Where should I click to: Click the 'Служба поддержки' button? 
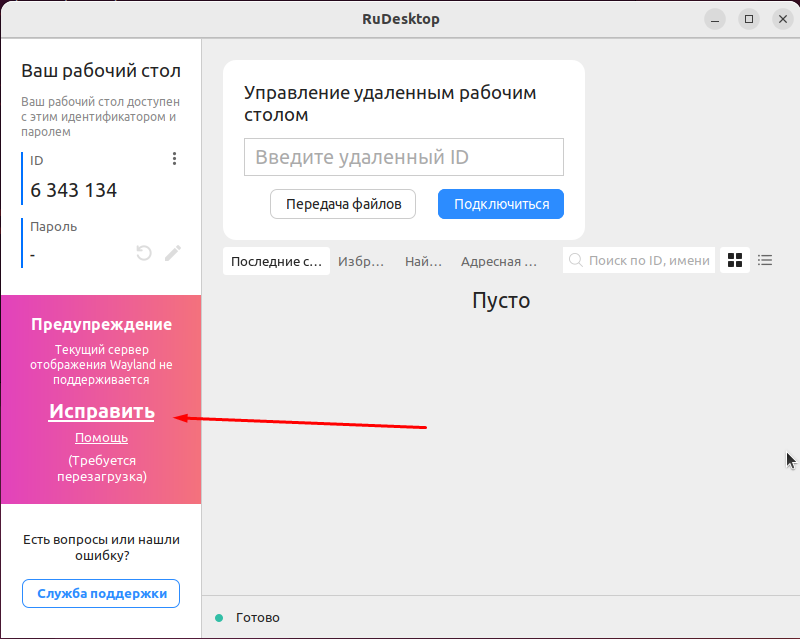[101, 594]
